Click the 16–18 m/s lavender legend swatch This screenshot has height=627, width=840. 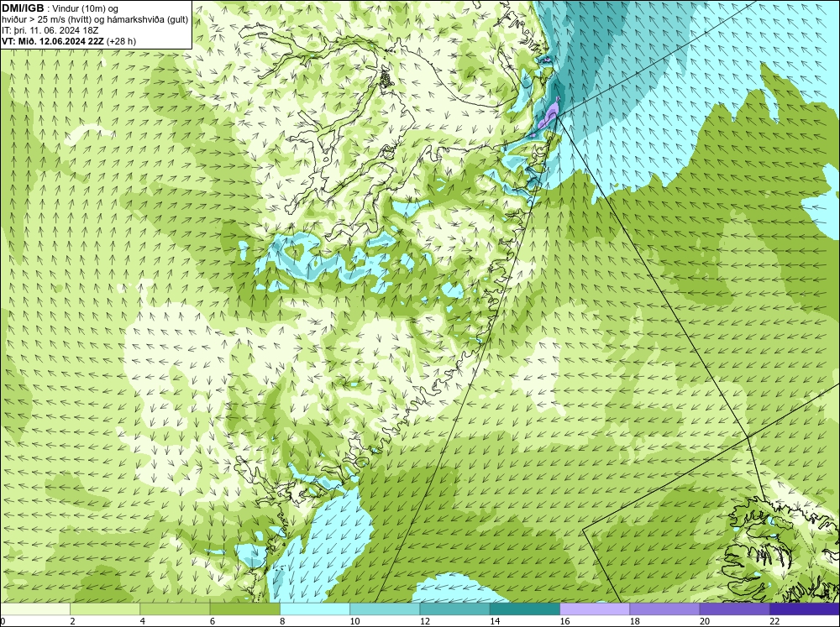pos(595,609)
